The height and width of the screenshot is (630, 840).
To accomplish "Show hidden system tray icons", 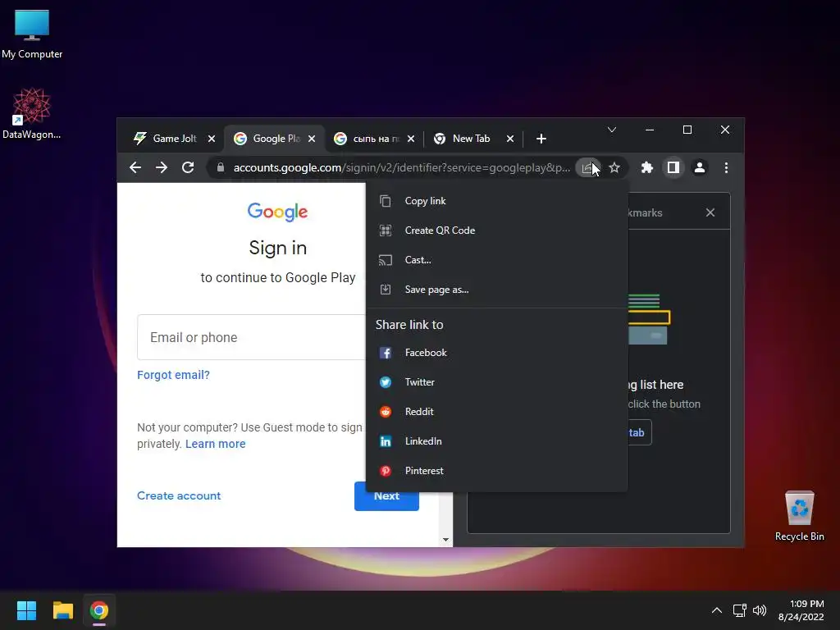I will tap(717, 610).
